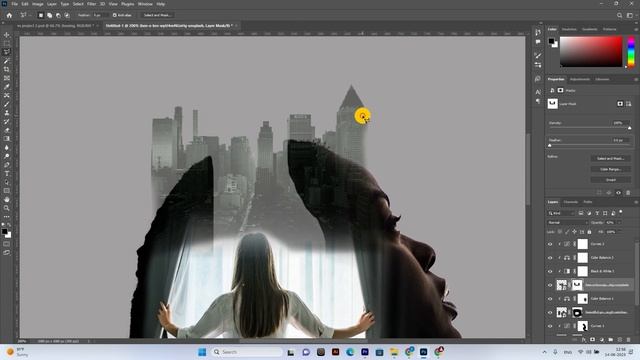Viewport: 640px width, 360px height.
Task: Hide the bottom Curves 1 layer
Action: point(550,326)
